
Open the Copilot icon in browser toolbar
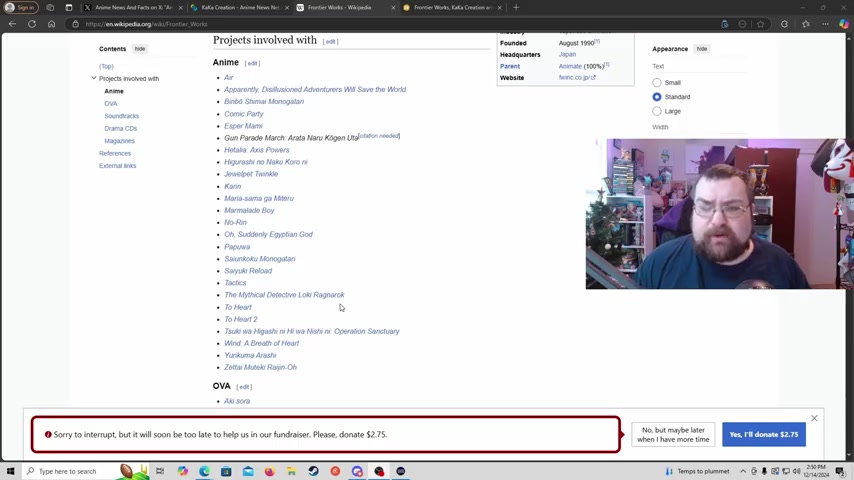[x=844, y=24]
